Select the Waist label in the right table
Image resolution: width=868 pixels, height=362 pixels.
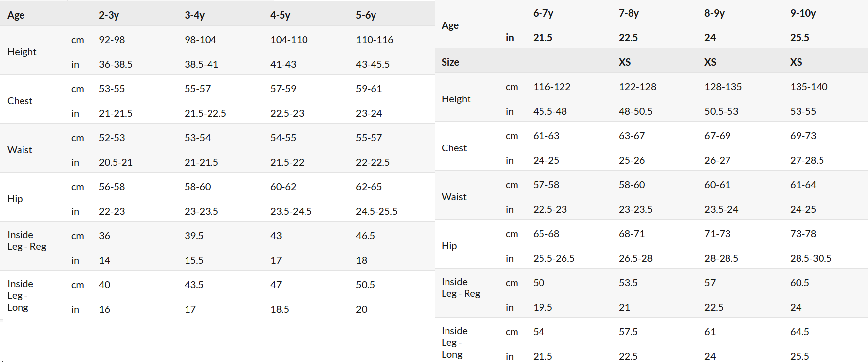tap(454, 197)
